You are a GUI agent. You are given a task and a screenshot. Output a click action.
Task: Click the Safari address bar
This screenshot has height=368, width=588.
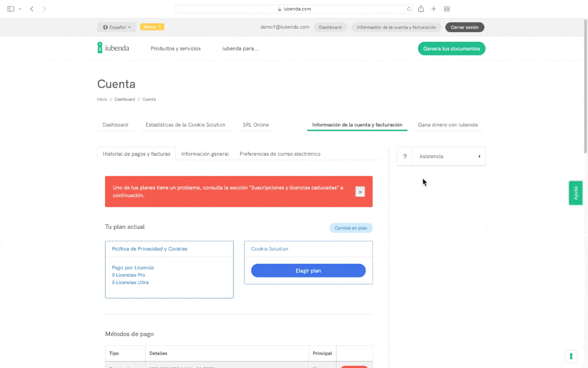pos(294,9)
